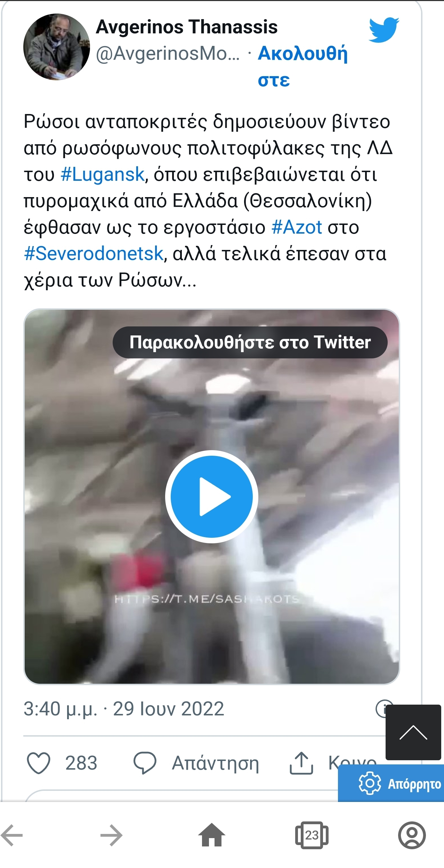Screen dimensions: 444x868
Task: Click the Avgerinos Thanassis display name
Action: pos(187,27)
